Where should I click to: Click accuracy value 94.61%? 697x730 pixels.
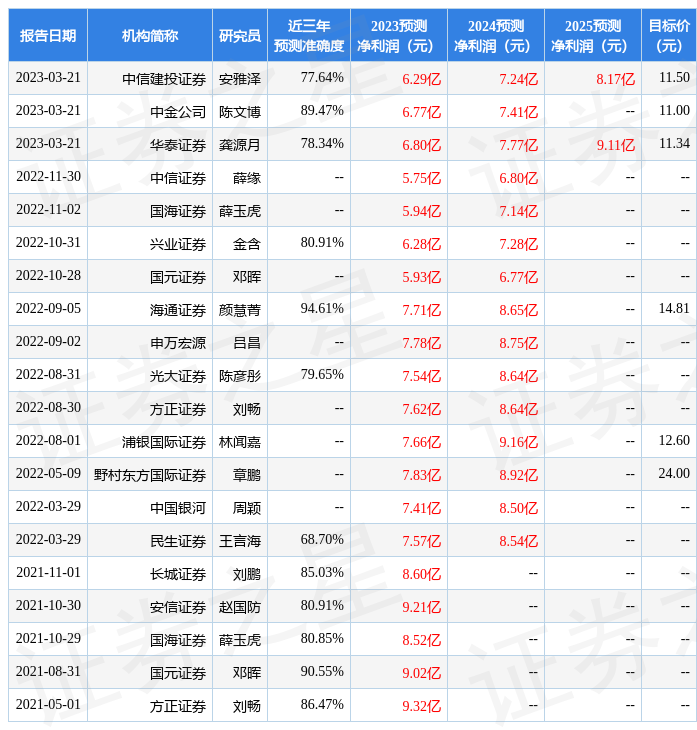[x=322, y=309]
